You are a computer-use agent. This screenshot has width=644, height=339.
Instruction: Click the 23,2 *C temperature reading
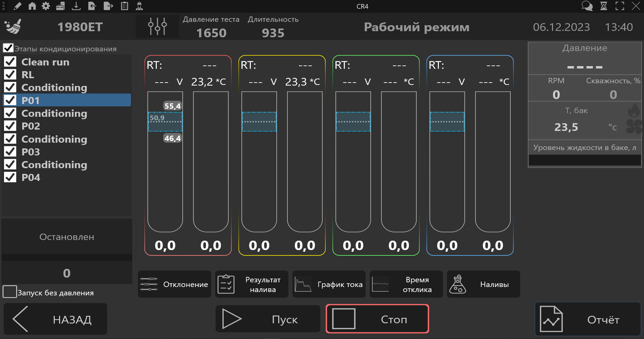click(209, 82)
